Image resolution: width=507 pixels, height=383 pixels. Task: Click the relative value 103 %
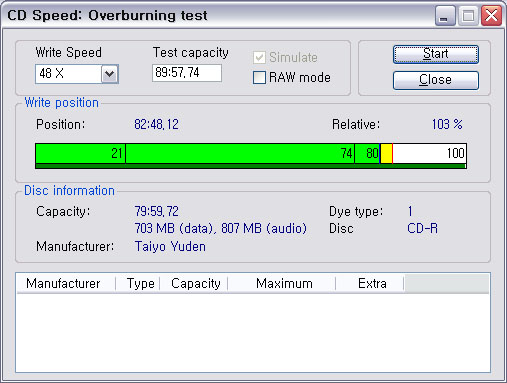tap(447, 124)
